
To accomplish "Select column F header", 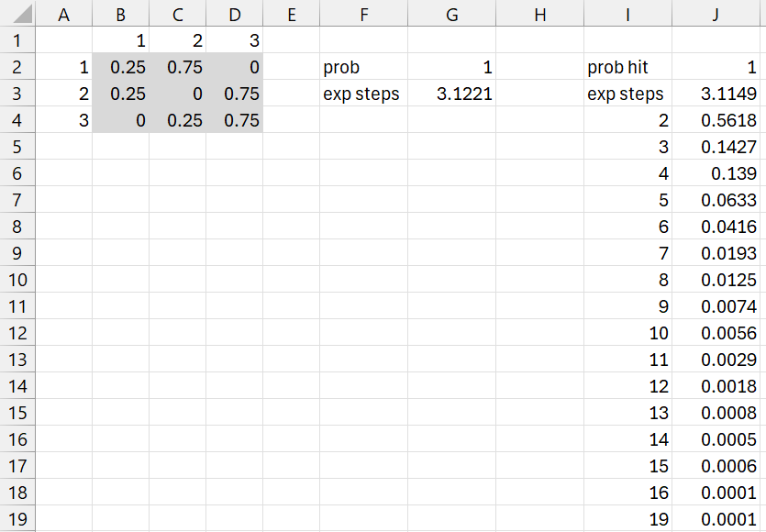I will 364,13.
